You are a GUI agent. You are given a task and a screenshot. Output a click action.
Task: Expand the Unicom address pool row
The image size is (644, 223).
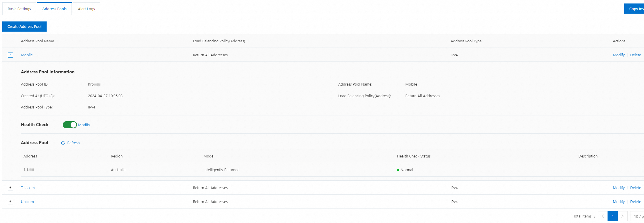10,202
